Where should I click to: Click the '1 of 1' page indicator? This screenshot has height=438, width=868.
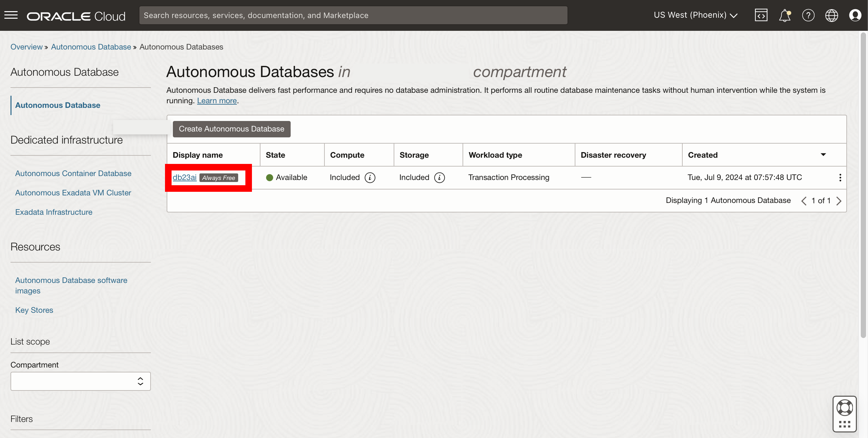coord(821,201)
